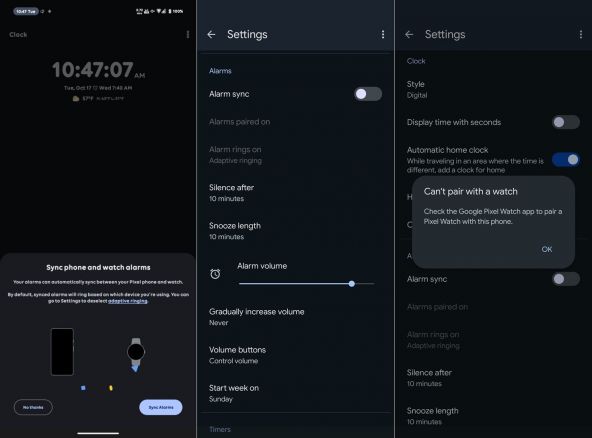This screenshot has width=592, height=438.
Task: Tap the Sync Alarms button
Action: pyautogui.click(x=161, y=407)
